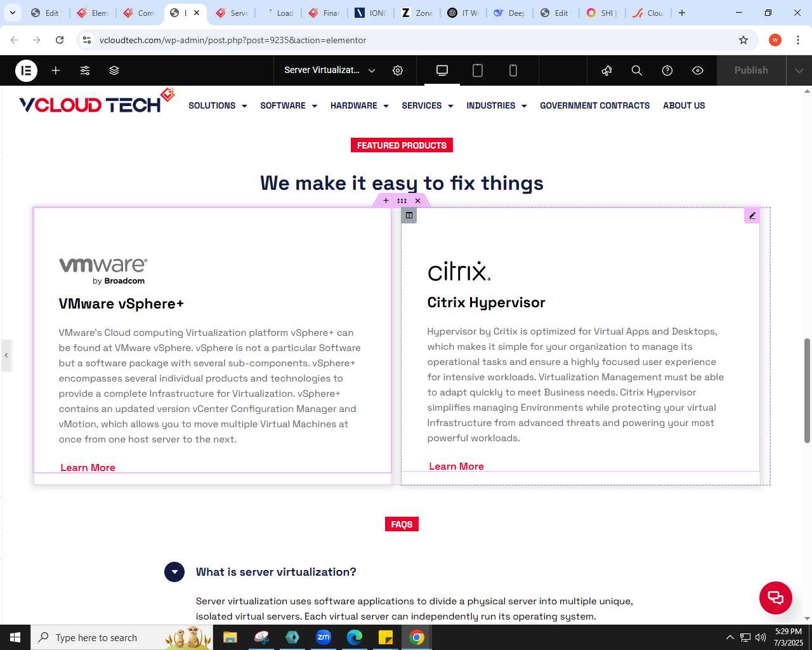Image resolution: width=812 pixels, height=650 pixels.
Task: Click What is server virtualization? question
Action: pyautogui.click(x=276, y=572)
